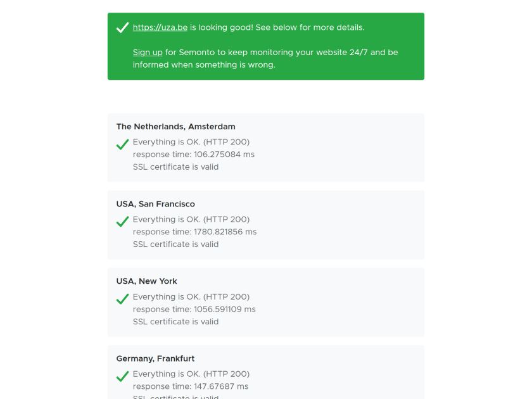532x399 pixels.
Task: Click the validation tick for San Francisco SSL check
Action: tap(122, 223)
